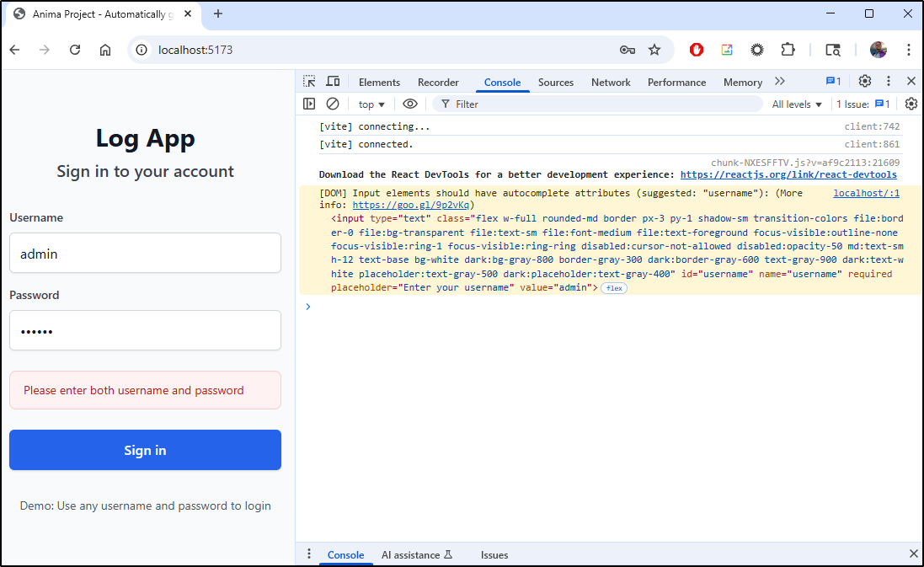The height and width of the screenshot is (567, 924).
Task: Click the blue Sign in button
Action: (x=145, y=450)
